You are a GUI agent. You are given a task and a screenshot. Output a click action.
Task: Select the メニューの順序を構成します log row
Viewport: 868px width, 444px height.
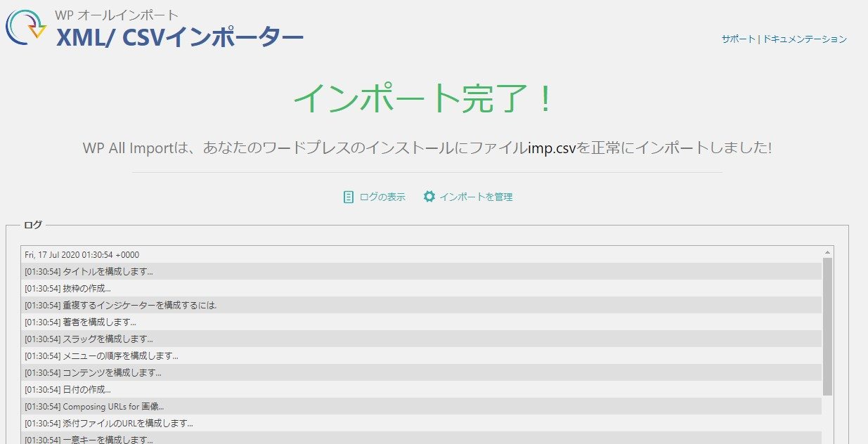421,355
